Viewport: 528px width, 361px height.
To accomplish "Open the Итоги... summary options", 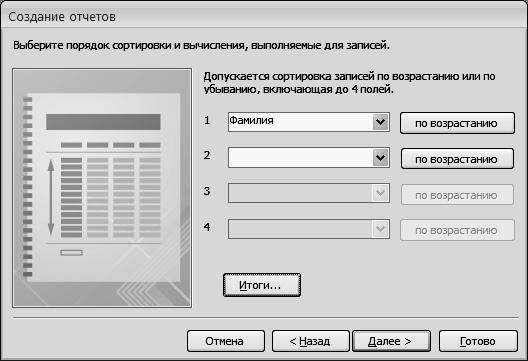I will coord(262,285).
